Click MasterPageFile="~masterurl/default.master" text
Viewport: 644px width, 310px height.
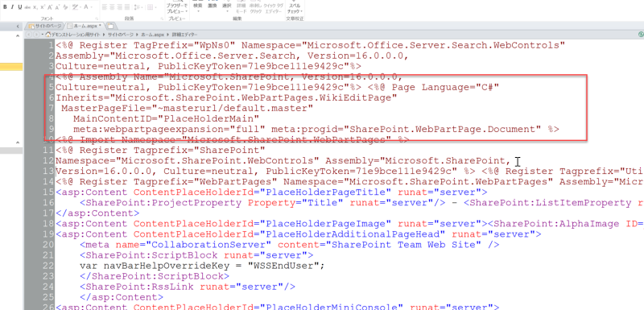coord(188,108)
